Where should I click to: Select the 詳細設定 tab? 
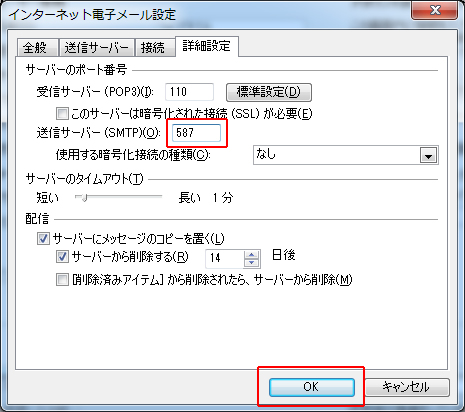click(207, 46)
